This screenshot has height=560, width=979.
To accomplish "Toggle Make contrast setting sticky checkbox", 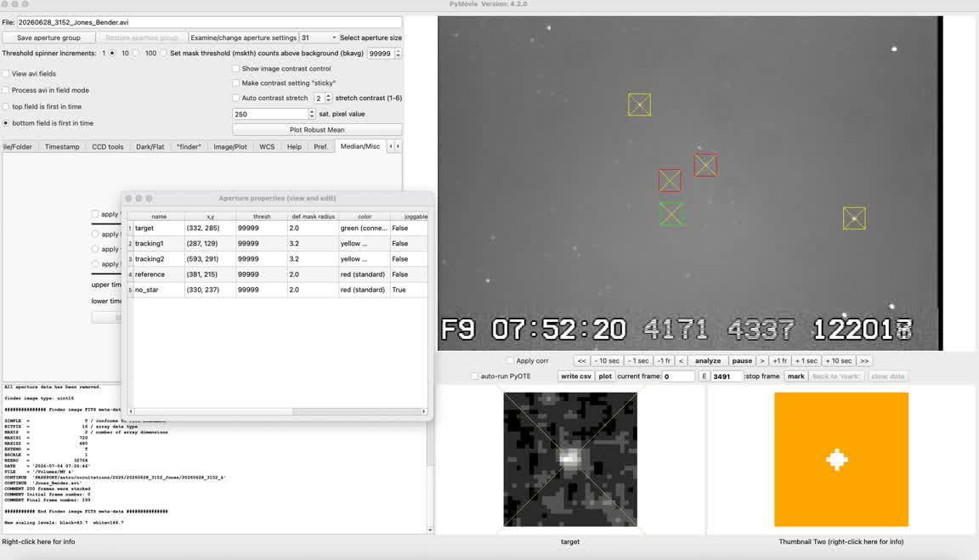I will pyautogui.click(x=235, y=83).
